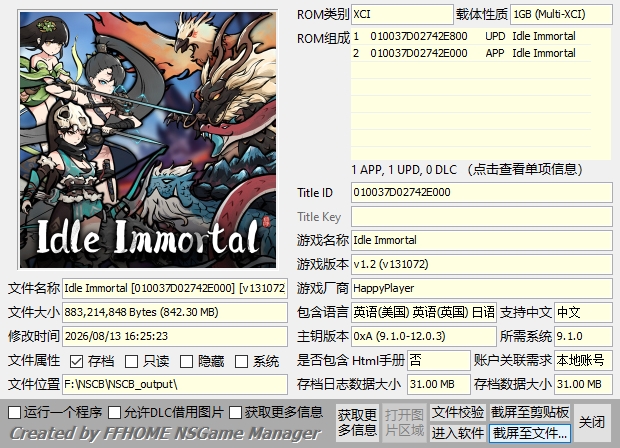620x448 pixels.
Task: Click the 包含语言 languages field
Action: pyautogui.click(x=423, y=312)
